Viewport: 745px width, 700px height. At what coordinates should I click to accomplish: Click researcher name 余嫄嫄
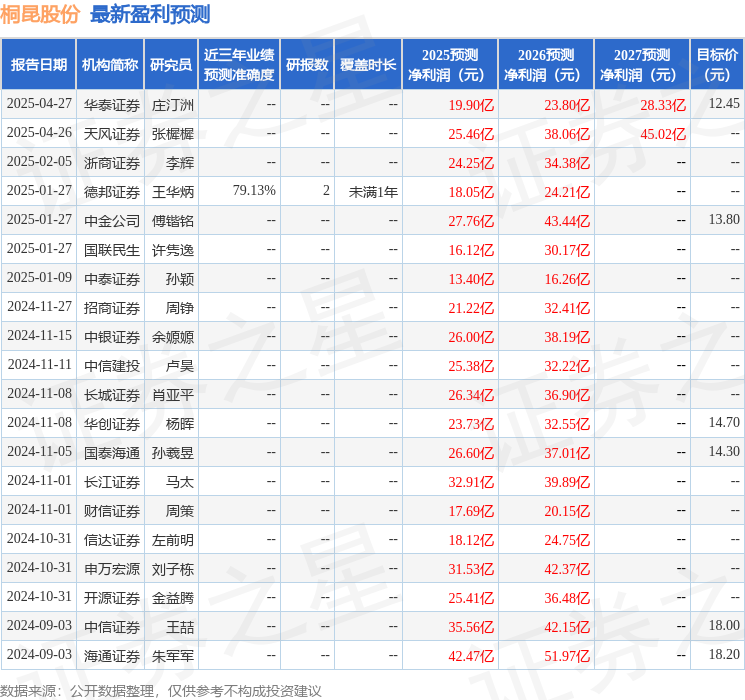point(173,336)
